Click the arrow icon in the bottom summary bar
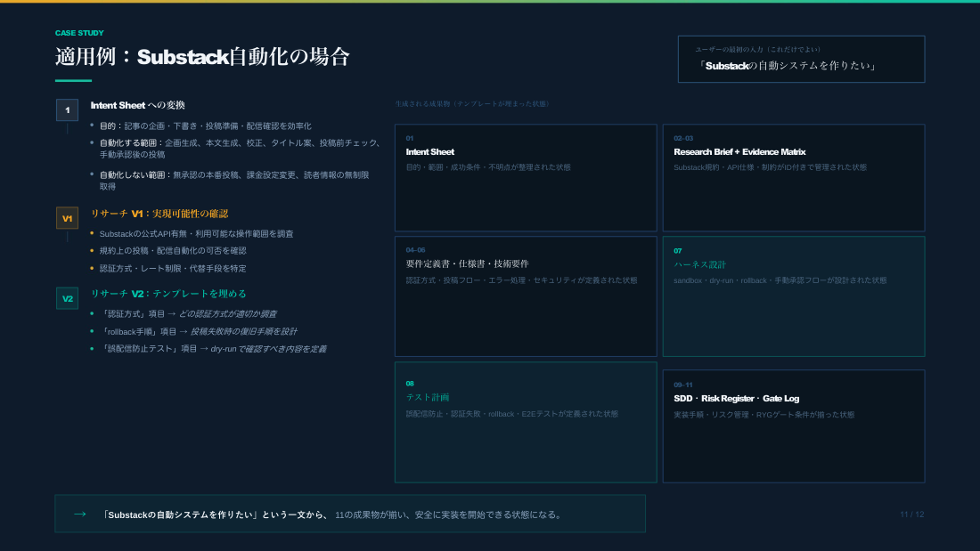 pos(80,515)
